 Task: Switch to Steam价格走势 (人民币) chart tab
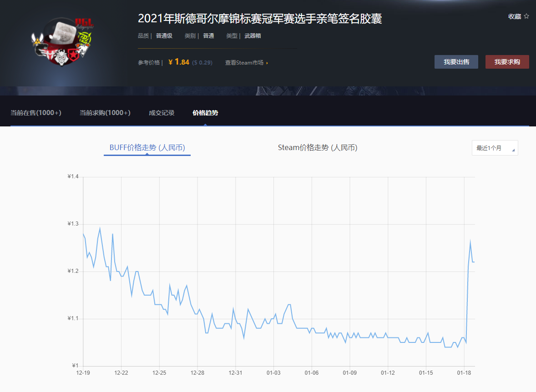(318, 148)
